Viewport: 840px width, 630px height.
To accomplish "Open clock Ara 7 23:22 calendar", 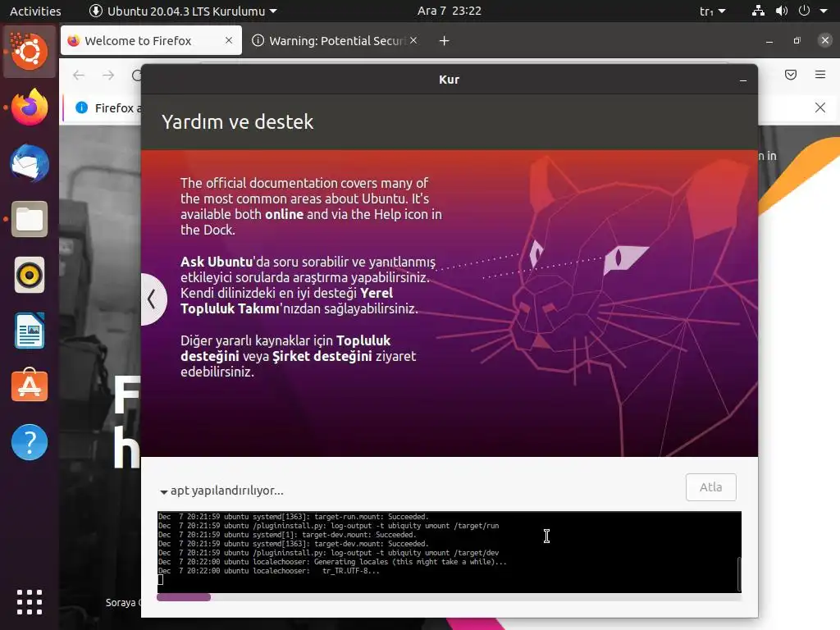I will click(449, 11).
